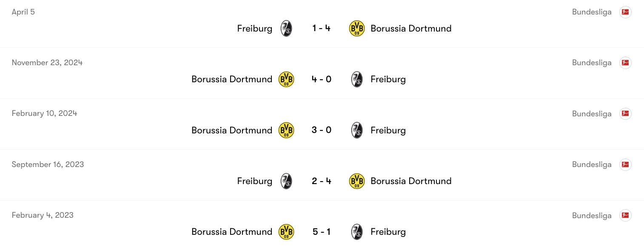
Task: Click the Borussia Dortmund badge from April 5
Action: click(357, 29)
